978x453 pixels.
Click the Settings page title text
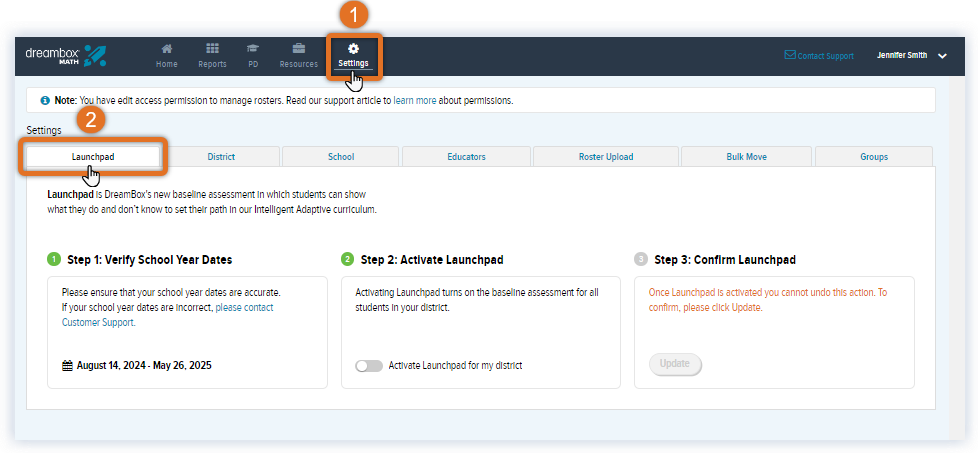coord(44,130)
